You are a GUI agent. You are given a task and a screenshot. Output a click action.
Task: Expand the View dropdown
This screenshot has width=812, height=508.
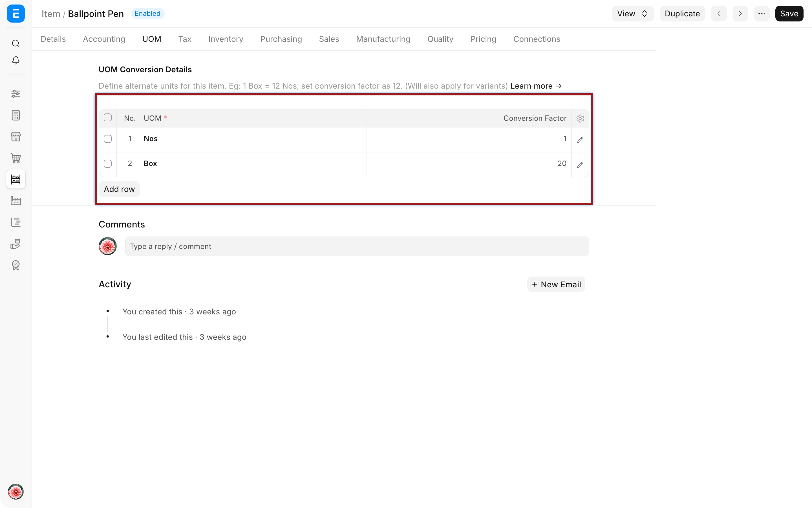tap(632, 14)
